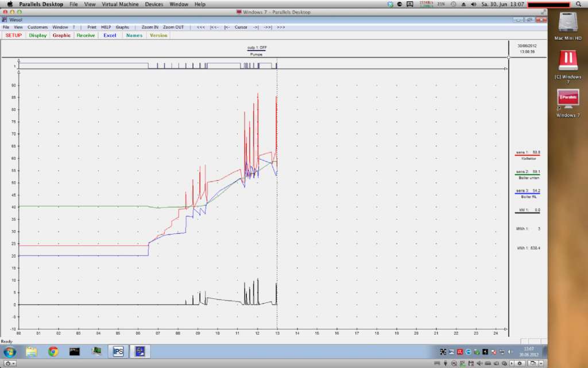Switch to the SETUP tab
The width and height of the screenshot is (588, 368).
pyautogui.click(x=13, y=35)
